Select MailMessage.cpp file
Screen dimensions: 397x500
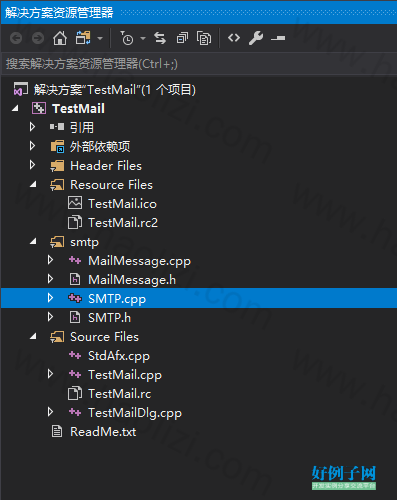[139, 261]
